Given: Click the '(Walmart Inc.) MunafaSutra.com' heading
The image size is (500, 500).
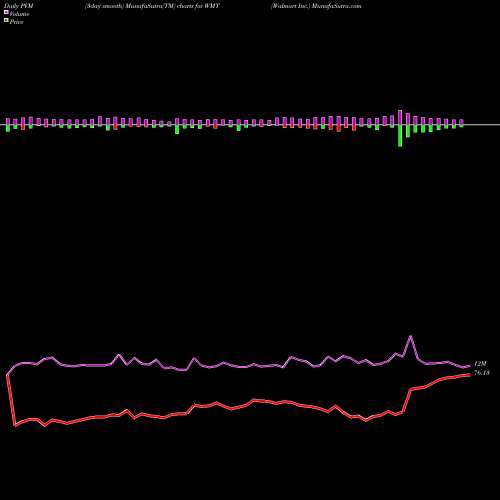Looking at the screenshot, I should 316,6.
